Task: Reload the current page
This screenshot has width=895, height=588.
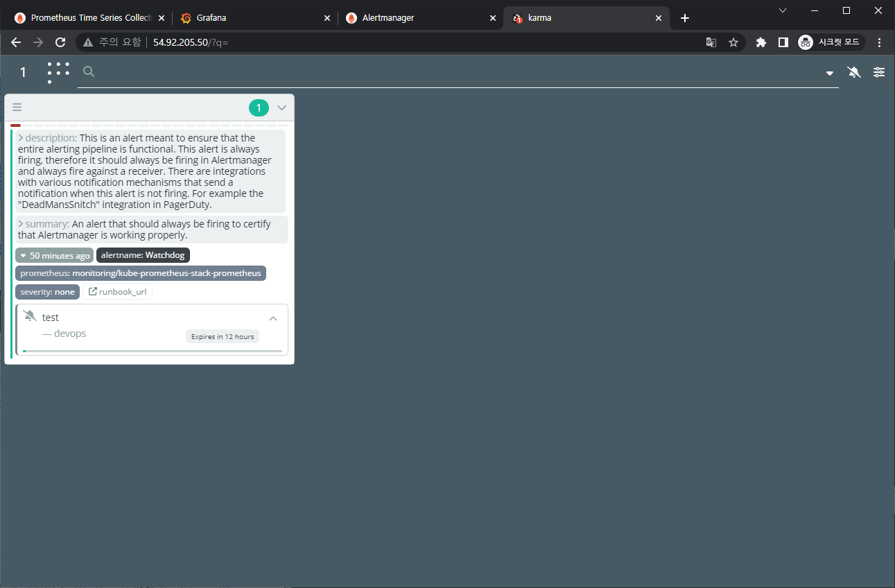Action: [60, 42]
